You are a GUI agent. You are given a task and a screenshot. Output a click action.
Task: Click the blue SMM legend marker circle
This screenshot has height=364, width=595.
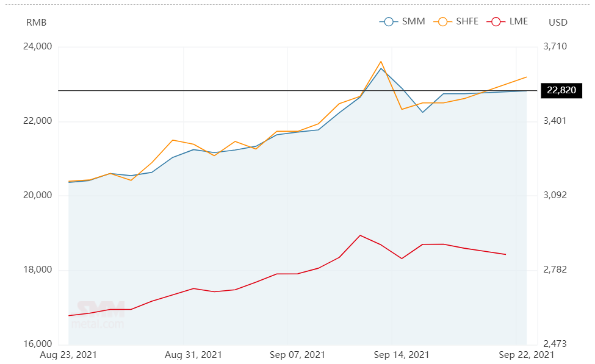[x=389, y=21]
